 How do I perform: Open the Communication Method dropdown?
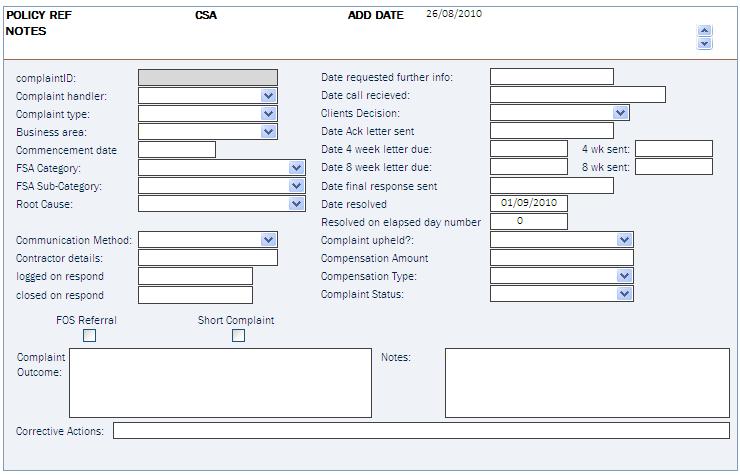(x=268, y=239)
